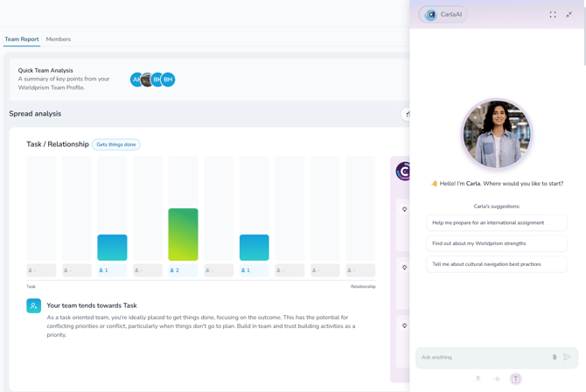Click the purple Carla circle icon beside chart
Viewport: 586px width, 392px height.
[403, 171]
